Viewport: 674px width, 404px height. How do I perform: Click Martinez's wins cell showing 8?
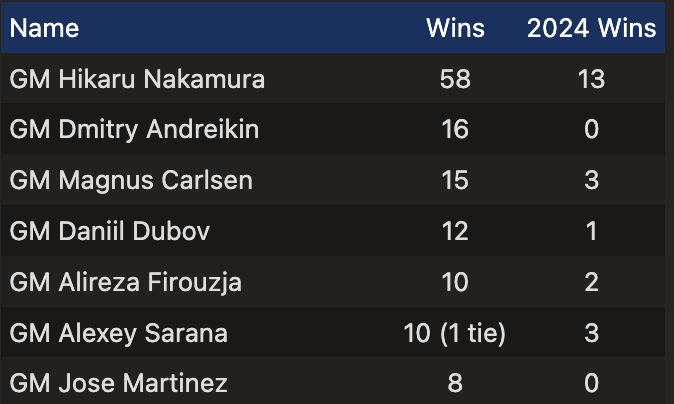click(455, 383)
